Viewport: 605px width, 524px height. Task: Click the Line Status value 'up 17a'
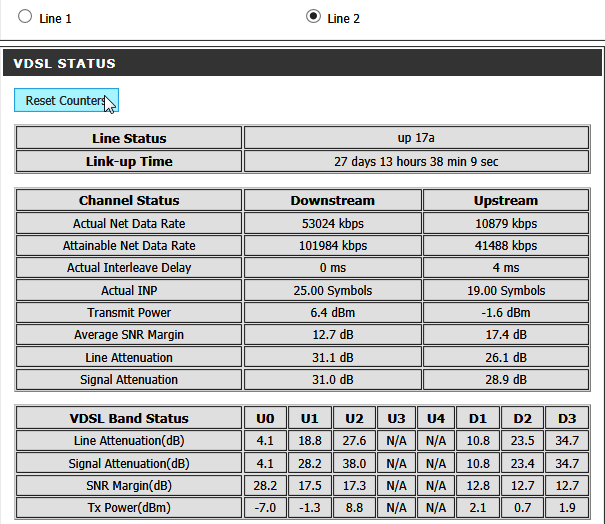click(416, 138)
